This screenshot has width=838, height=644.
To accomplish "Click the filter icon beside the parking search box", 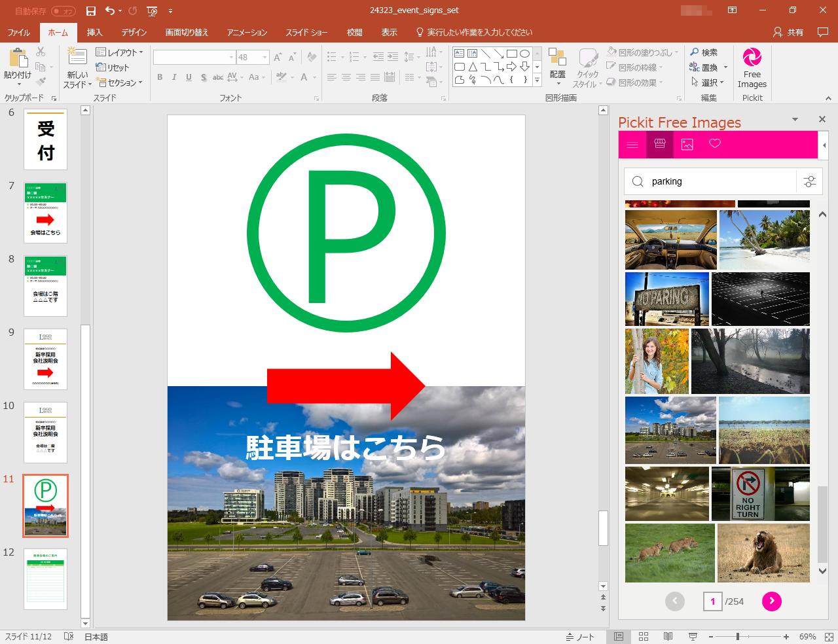I will (809, 181).
